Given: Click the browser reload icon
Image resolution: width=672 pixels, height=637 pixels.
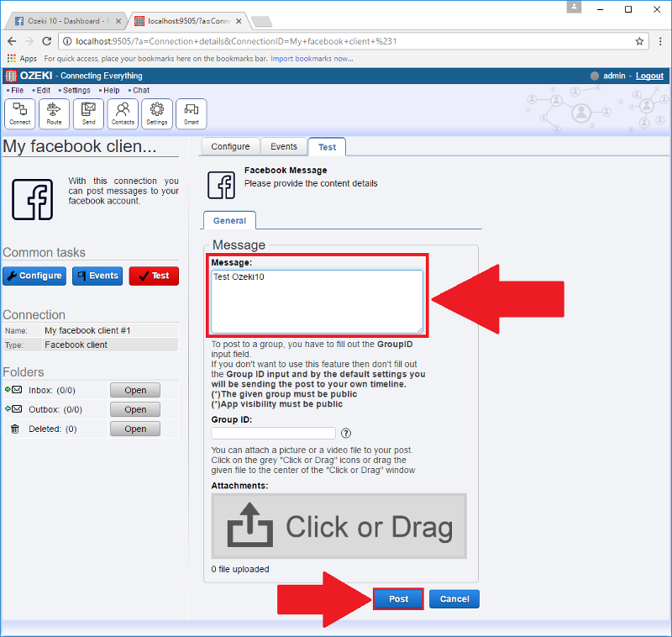Looking at the screenshot, I should tap(45, 40).
